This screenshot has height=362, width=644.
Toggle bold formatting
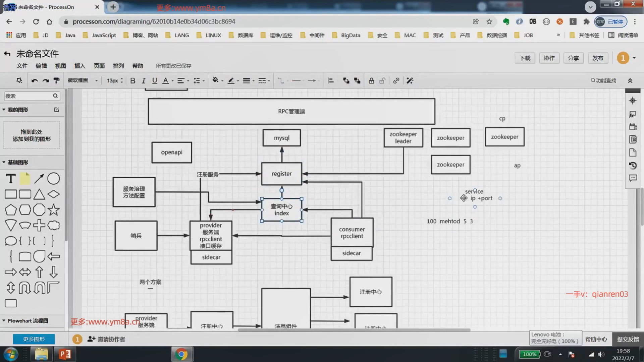(132, 80)
